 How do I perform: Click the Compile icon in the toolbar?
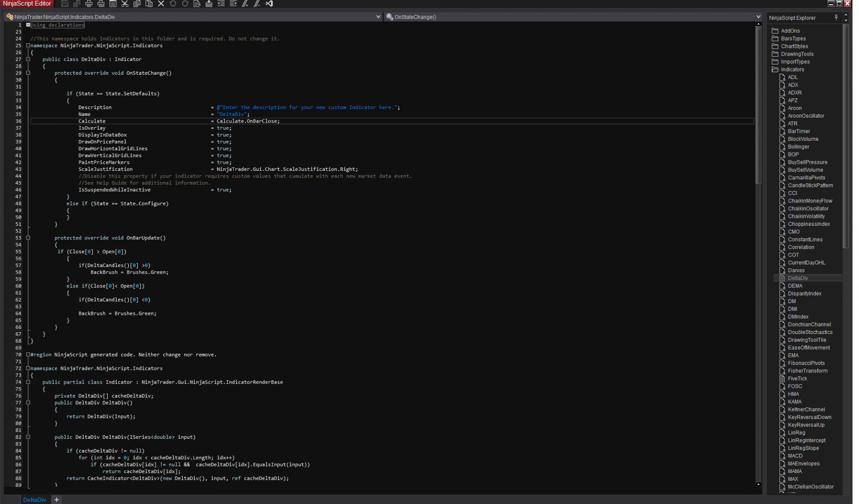209,4
